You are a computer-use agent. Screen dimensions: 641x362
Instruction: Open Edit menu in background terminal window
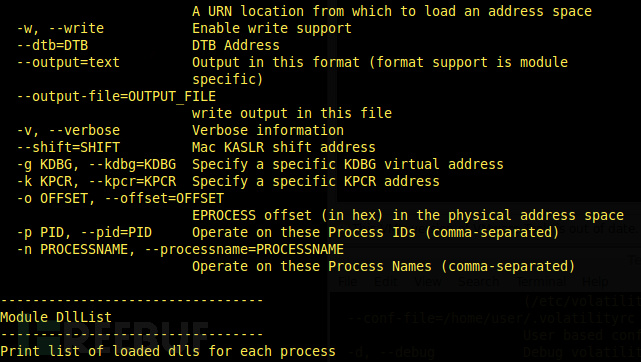tap(385, 282)
